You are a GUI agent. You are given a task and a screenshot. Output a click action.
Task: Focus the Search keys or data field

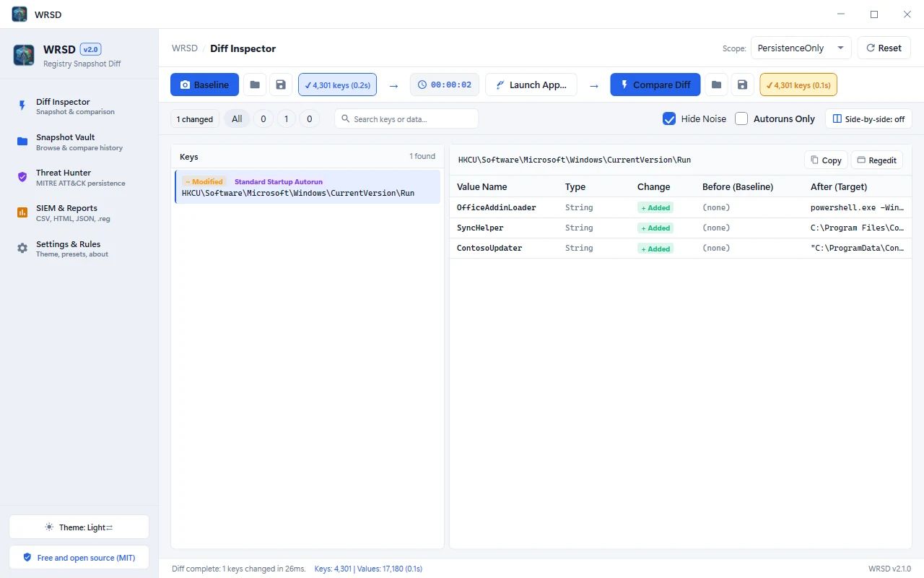point(406,118)
